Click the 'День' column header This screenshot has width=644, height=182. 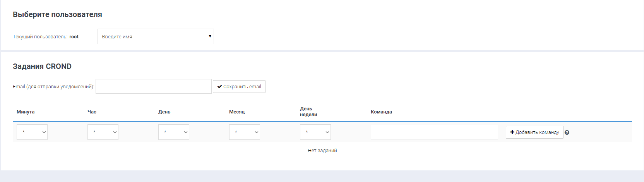[164, 112]
